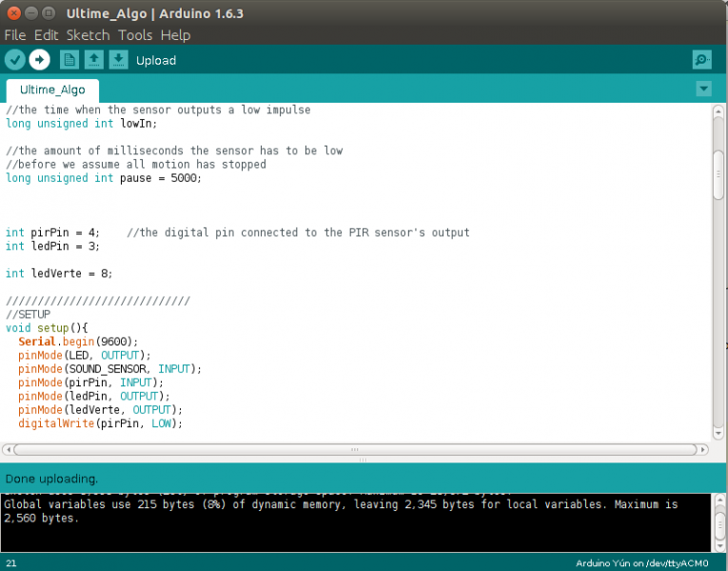This screenshot has height=571, width=728.
Task: Open the File menu
Action: point(14,35)
